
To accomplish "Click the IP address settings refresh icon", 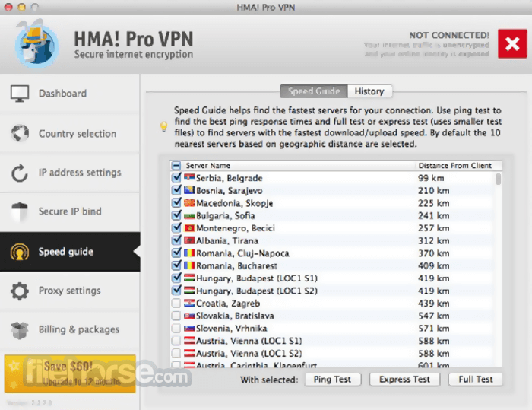I will click(19, 173).
